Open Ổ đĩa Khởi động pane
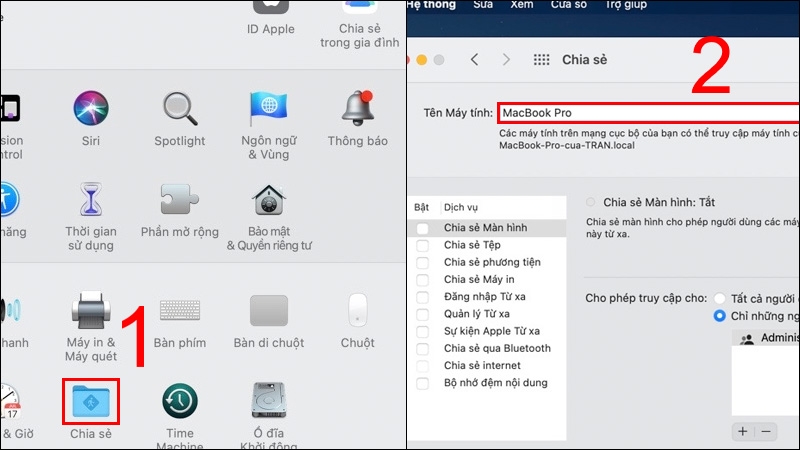 point(269,402)
